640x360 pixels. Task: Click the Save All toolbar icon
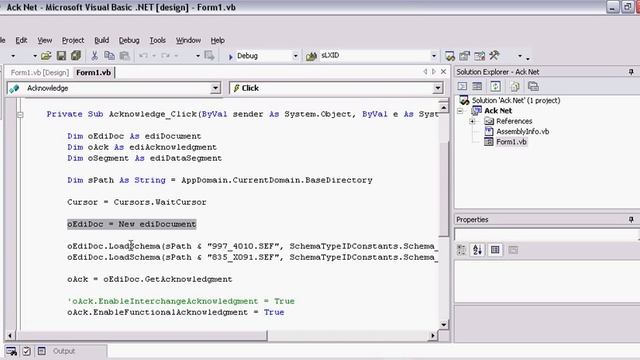coord(76,56)
